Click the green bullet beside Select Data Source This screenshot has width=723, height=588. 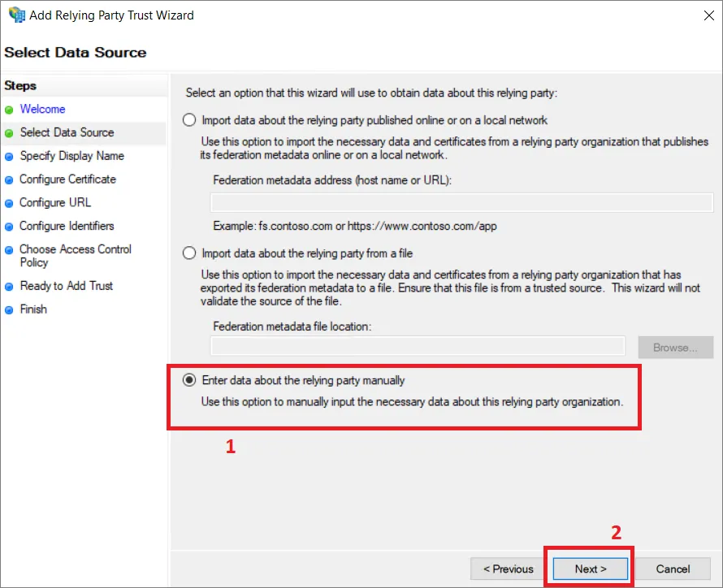click(x=9, y=133)
